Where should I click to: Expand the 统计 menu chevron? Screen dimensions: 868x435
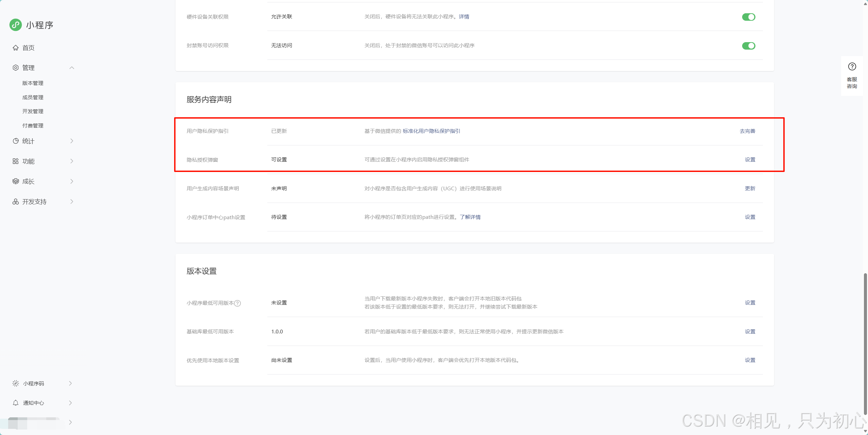(x=72, y=141)
